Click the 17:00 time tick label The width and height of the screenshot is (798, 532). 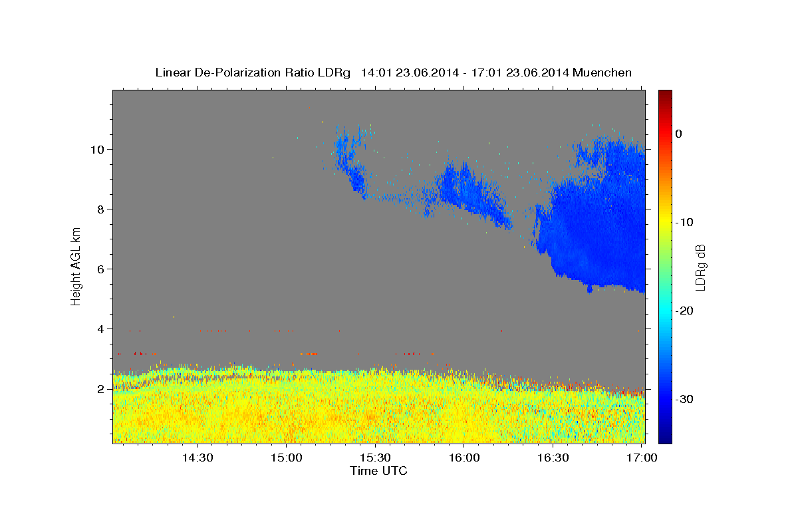click(642, 458)
